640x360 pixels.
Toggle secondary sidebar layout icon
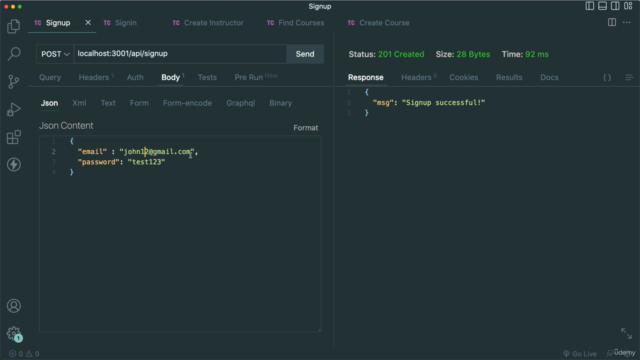615,6
